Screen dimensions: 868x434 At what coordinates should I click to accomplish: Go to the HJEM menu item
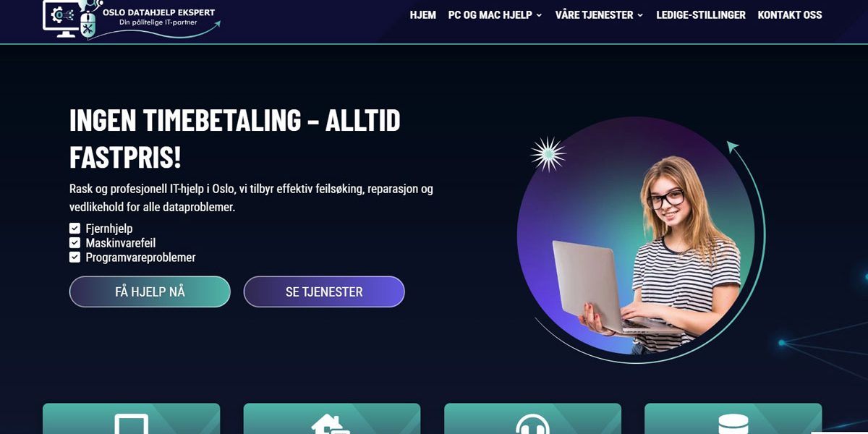click(x=423, y=14)
